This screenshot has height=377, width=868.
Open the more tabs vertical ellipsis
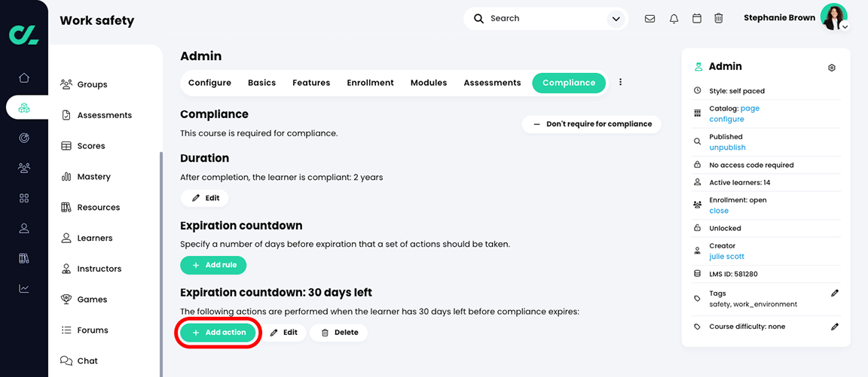[x=621, y=83]
